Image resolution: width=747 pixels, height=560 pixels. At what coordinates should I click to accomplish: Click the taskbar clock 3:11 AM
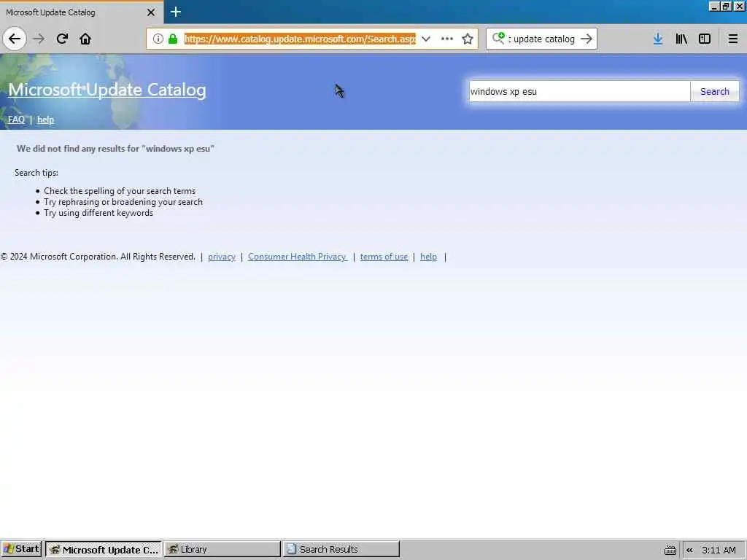tap(719, 550)
